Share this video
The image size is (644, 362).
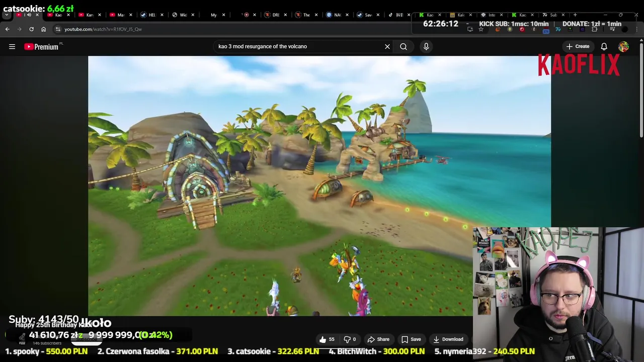point(378,339)
